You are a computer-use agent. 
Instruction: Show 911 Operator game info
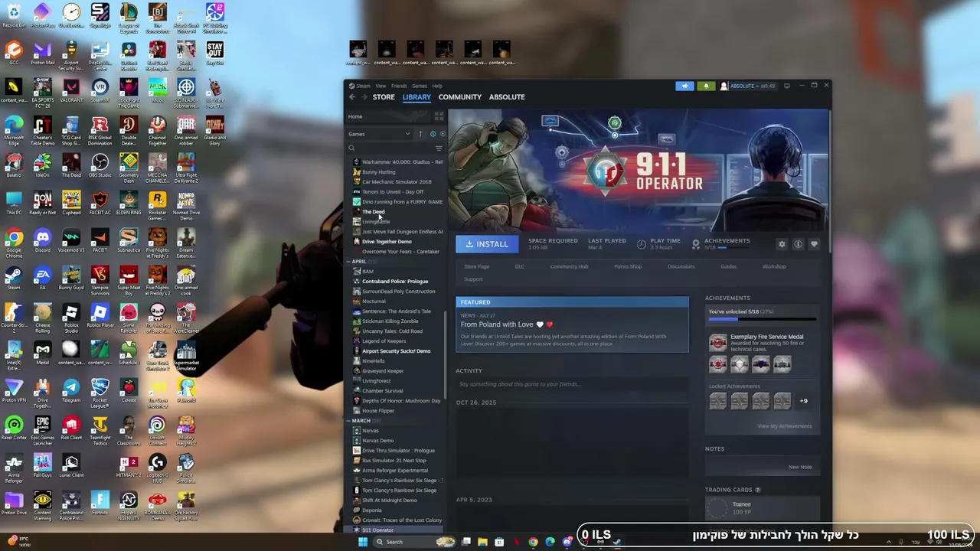(x=798, y=244)
